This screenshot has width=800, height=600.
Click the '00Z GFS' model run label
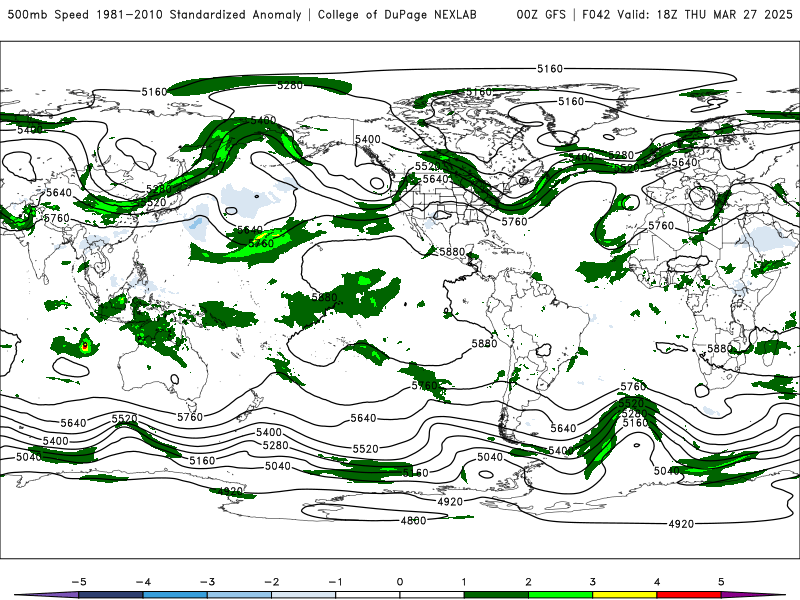[x=541, y=14]
